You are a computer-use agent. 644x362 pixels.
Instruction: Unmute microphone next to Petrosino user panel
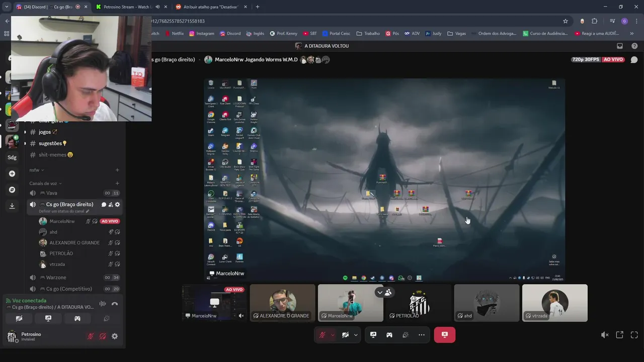[x=91, y=336]
